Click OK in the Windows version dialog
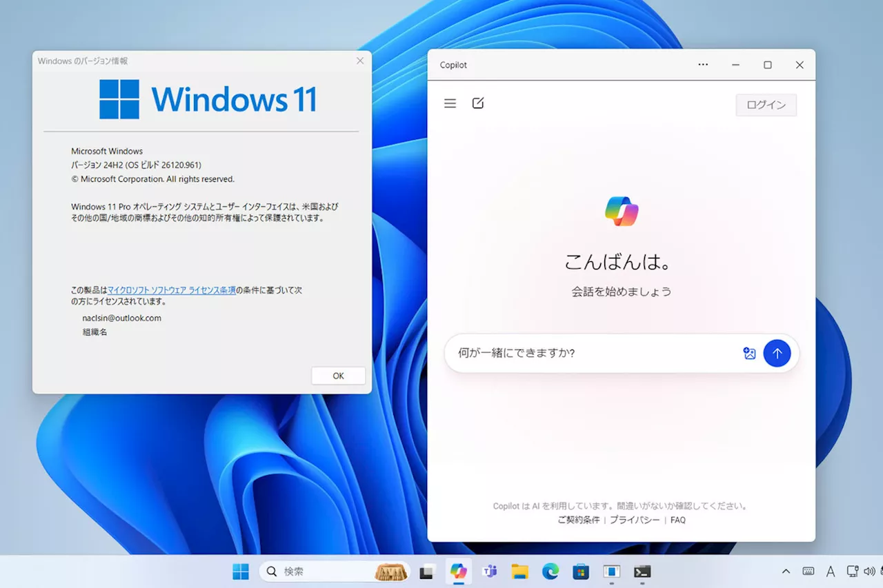This screenshot has height=588, width=883. coord(338,376)
